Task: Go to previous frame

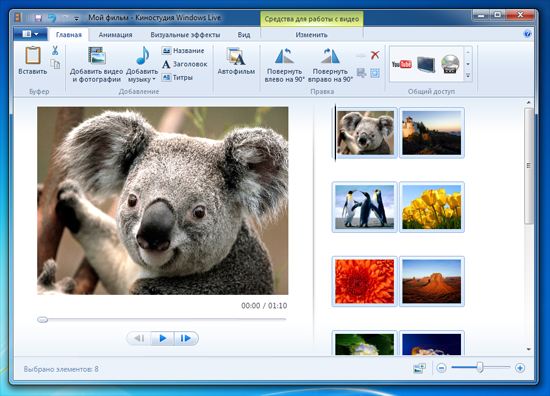Action: (x=139, y=338)
